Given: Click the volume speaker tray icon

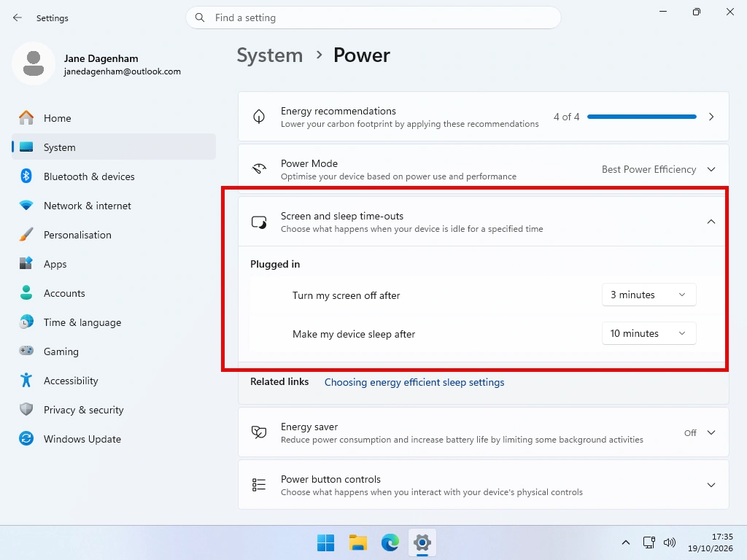Looking at the screenshot, I should [x=670, y=542].
